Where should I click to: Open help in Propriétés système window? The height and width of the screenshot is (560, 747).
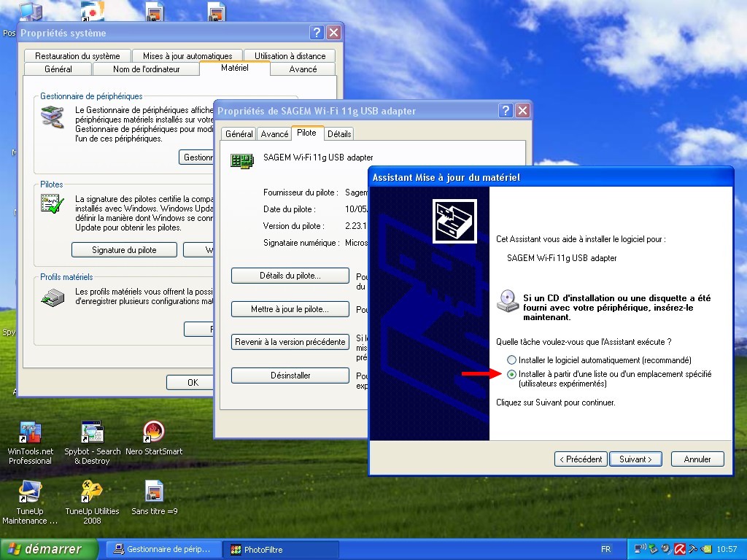click(317, 33)
